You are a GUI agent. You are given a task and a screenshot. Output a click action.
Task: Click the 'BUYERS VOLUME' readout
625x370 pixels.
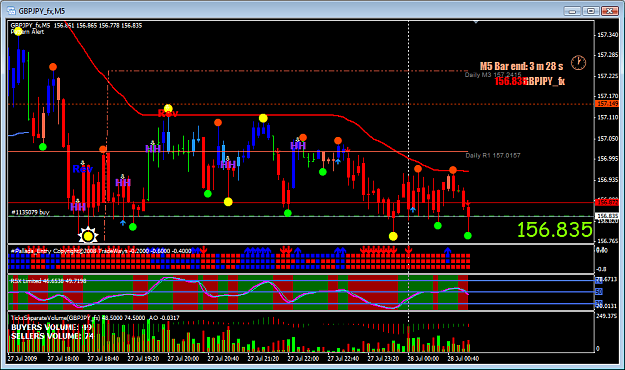51,327
